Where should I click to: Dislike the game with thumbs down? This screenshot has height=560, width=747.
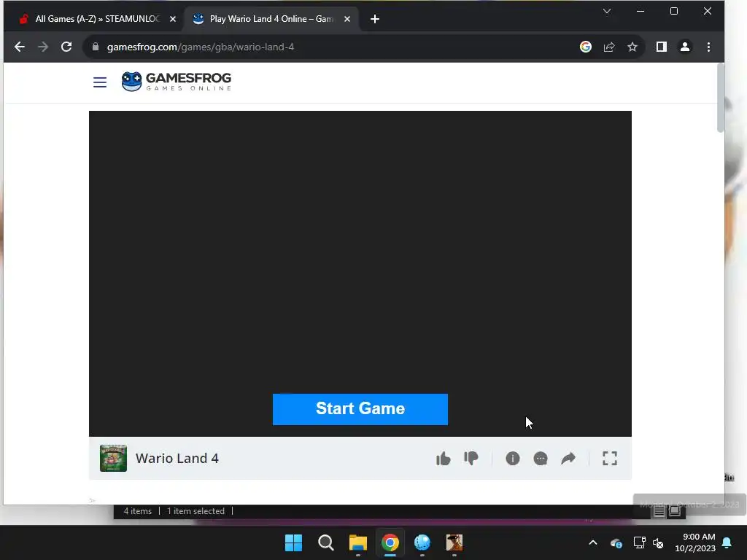471,458
